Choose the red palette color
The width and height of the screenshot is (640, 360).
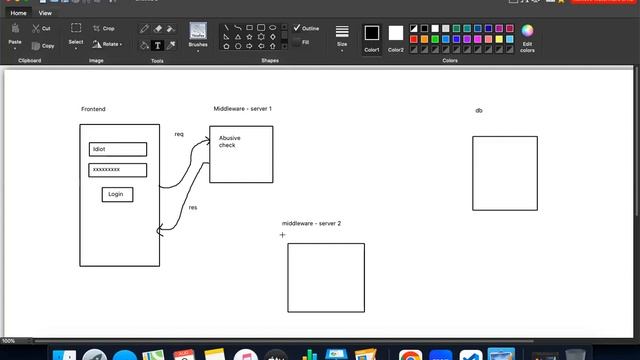pos(414,39)
